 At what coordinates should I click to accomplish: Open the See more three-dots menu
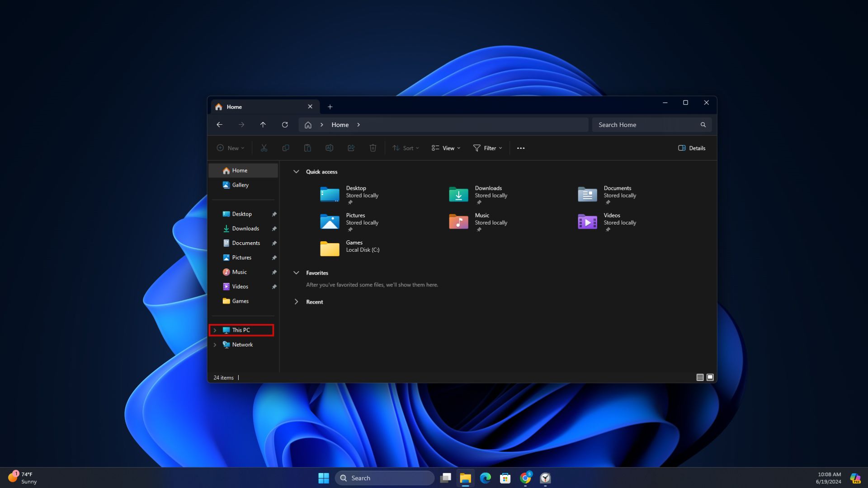coord(521,148)
